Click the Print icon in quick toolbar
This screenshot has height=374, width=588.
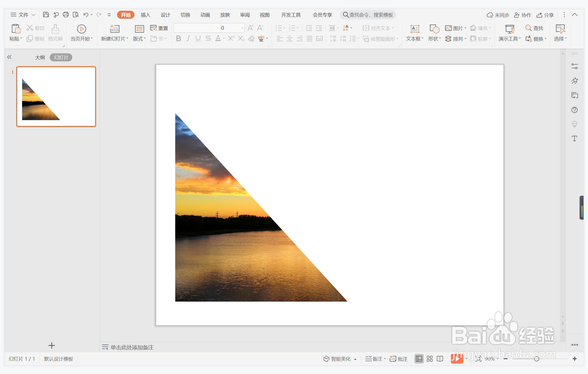(66, 14)
